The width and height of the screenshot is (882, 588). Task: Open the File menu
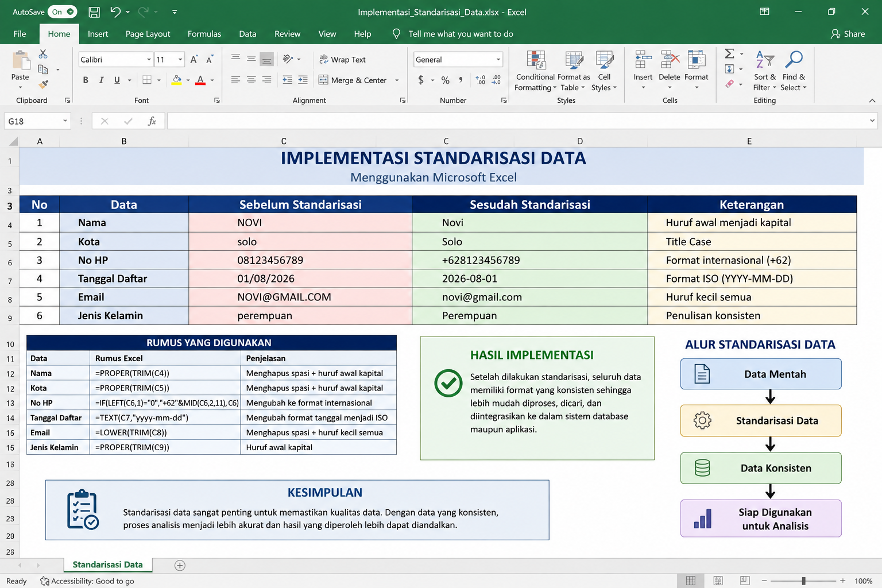coord(20,34)
